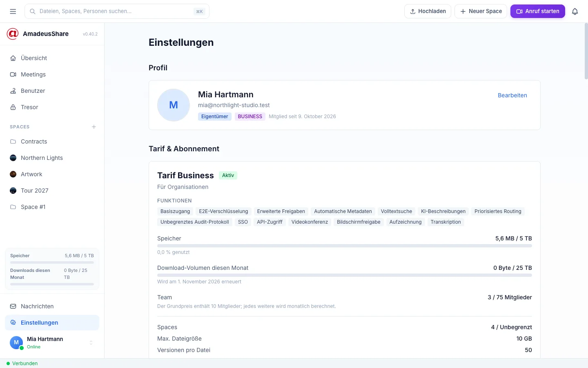Screen dimensions: 588x368
Task: Click the Bildschirmfreigabe feature tag
Action: (359, 222)
